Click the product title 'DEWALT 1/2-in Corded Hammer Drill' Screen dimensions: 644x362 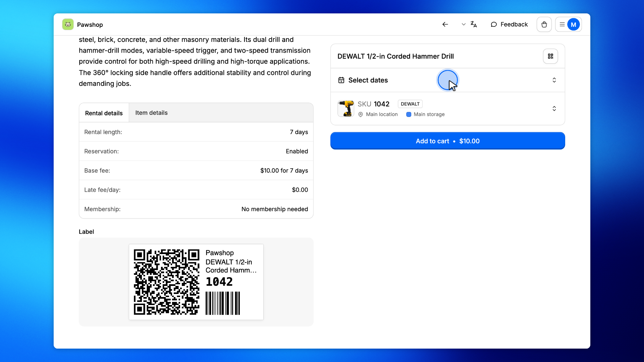[395, 56]
